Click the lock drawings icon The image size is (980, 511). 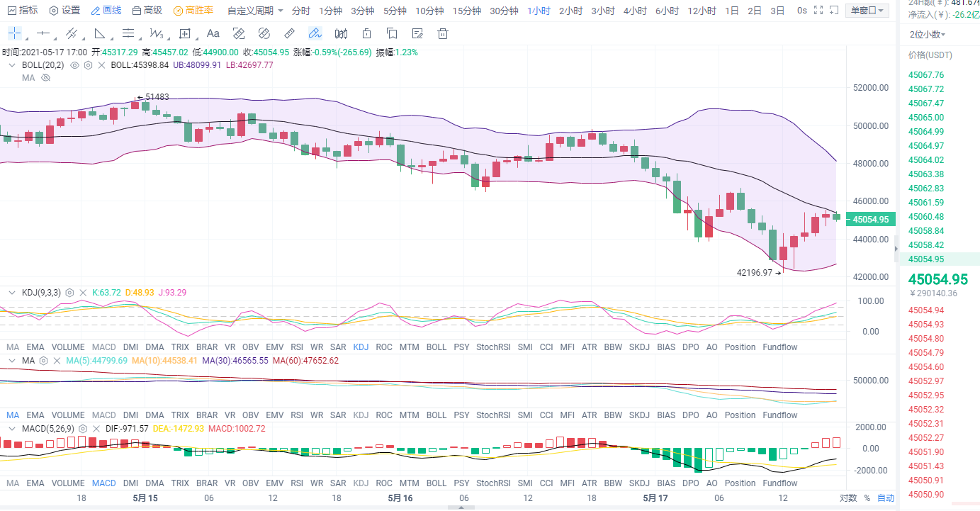366,33
